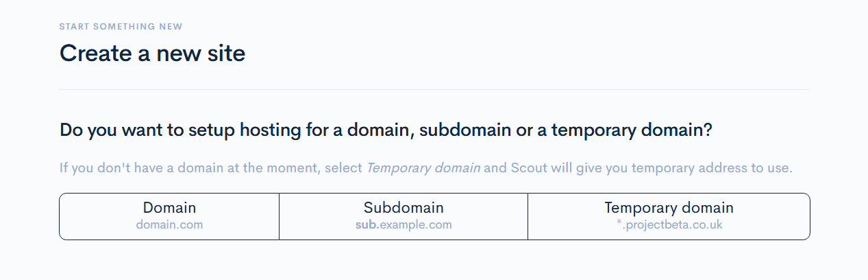This screenshot has height=280, width=868.
Task: Click the horizontal divider below page title
Action: click(434, 89)
